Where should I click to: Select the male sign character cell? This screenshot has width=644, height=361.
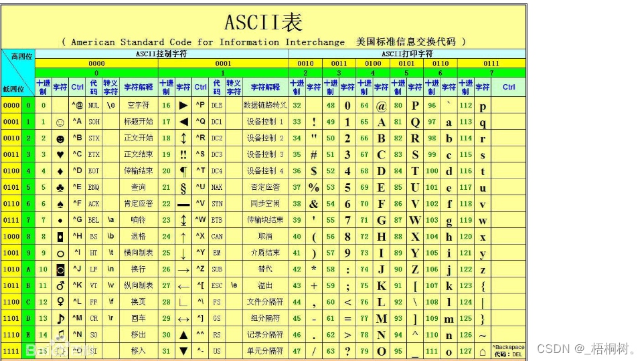[x=60, y=285]
